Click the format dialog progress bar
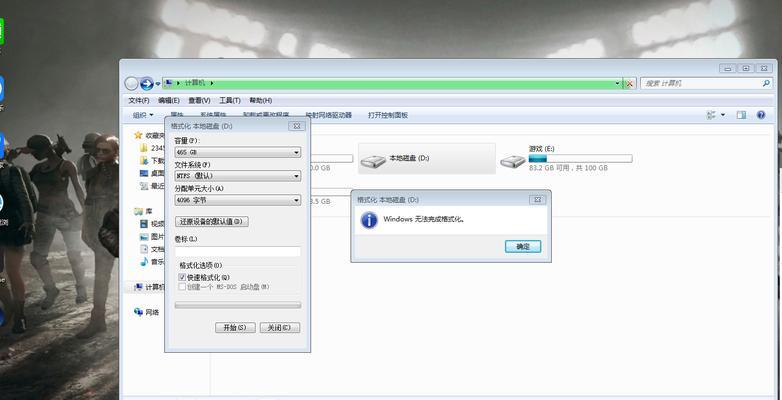 pos(238,305)
